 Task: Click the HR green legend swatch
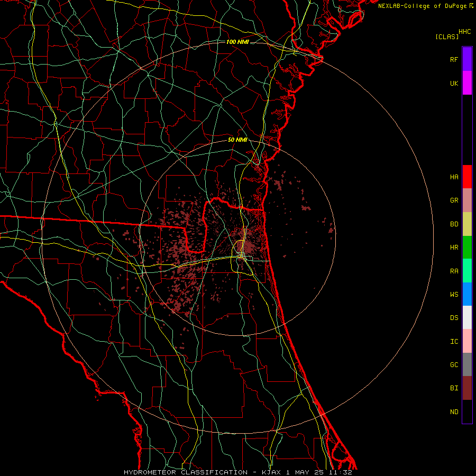pos(467,248)
